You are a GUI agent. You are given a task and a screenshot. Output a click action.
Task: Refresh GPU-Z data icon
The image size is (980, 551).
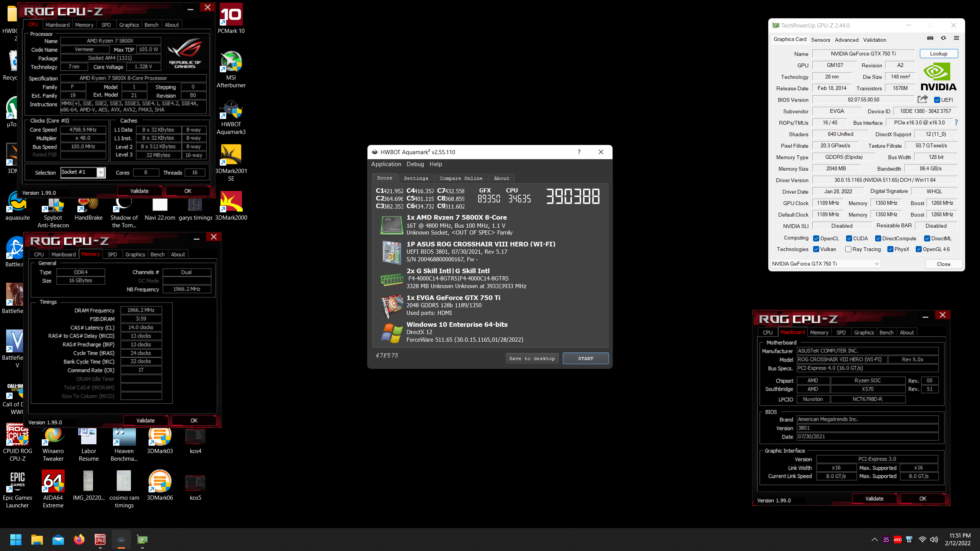pos(943,38)
